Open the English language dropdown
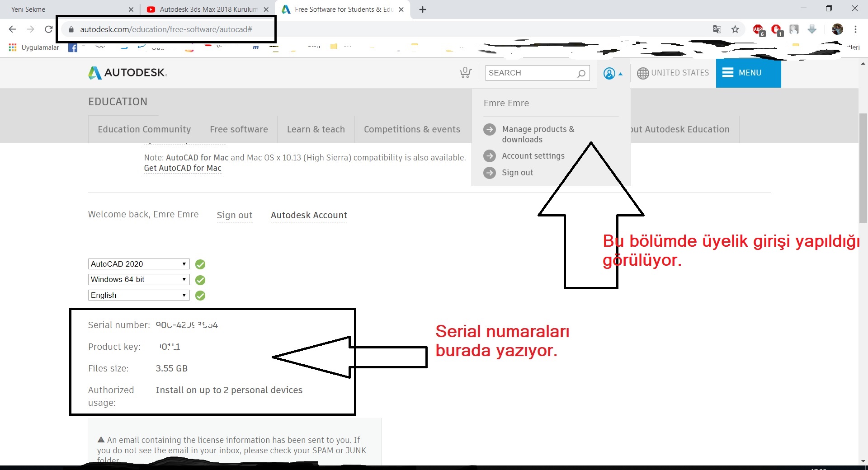The height and width of the screenshot is (470, 868). click(139, 295)
